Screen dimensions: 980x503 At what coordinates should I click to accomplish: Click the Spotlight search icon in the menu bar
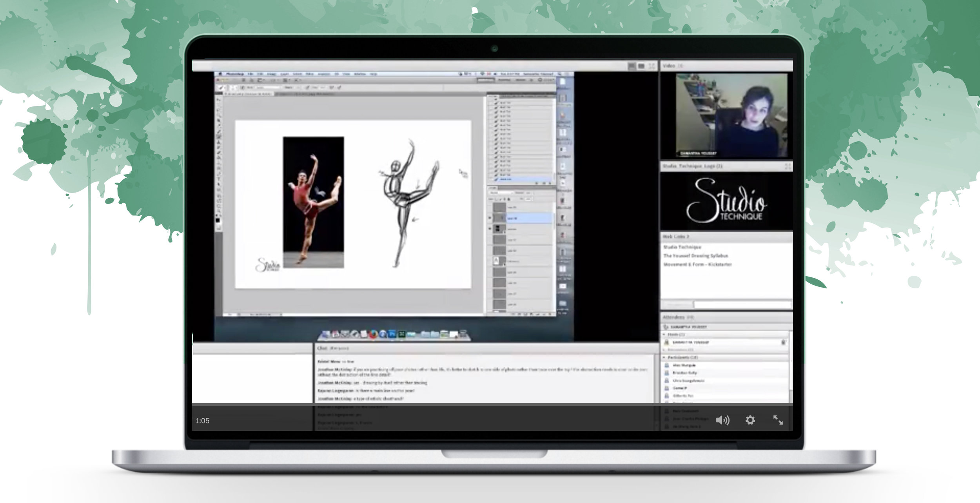560,74
